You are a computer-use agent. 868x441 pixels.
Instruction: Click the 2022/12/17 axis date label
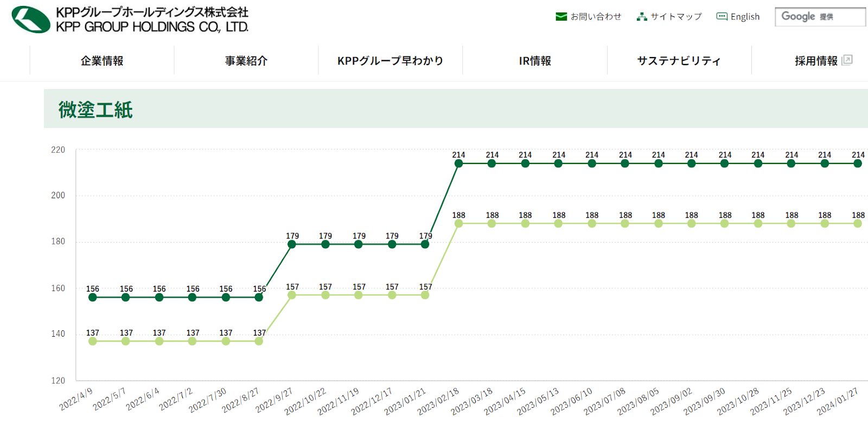(x=372, y=401)
